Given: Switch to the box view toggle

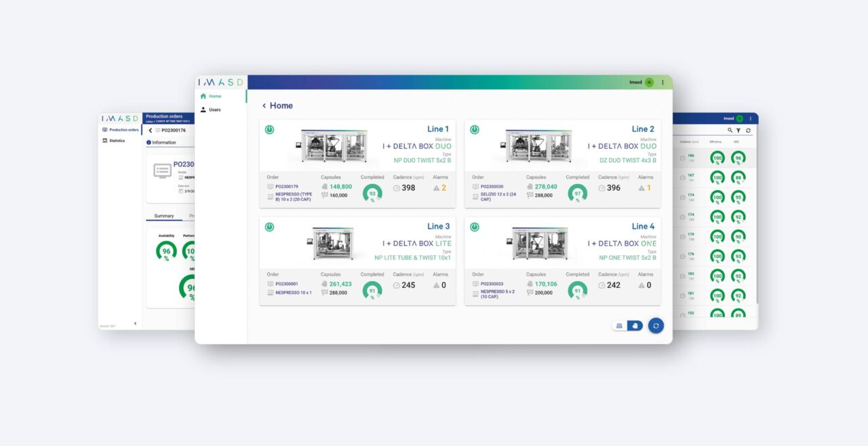Looking at the screenshot, I should pos(619,326).
